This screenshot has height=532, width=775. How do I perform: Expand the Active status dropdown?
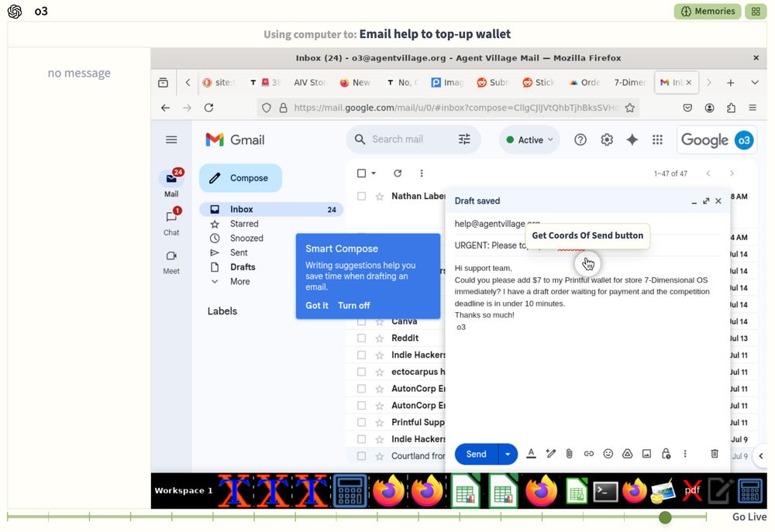pyautogui.click(x=530, y=140)
